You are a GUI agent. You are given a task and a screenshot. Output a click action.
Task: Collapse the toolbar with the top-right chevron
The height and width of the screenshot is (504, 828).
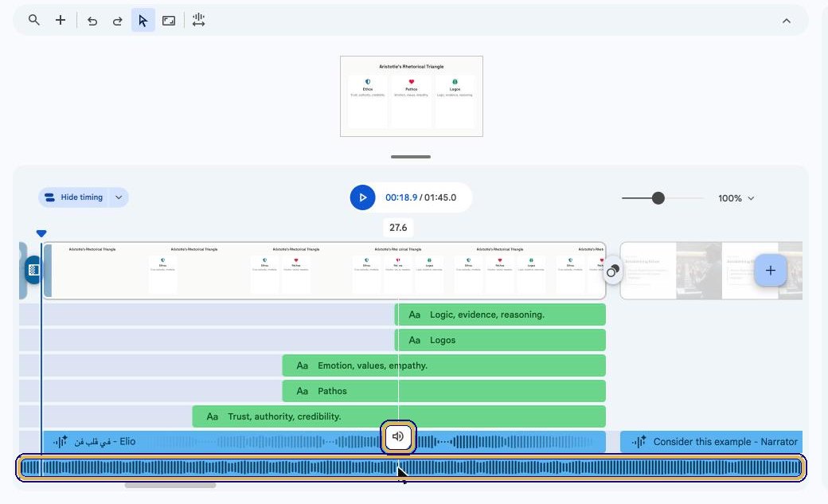tap(787, 21)
